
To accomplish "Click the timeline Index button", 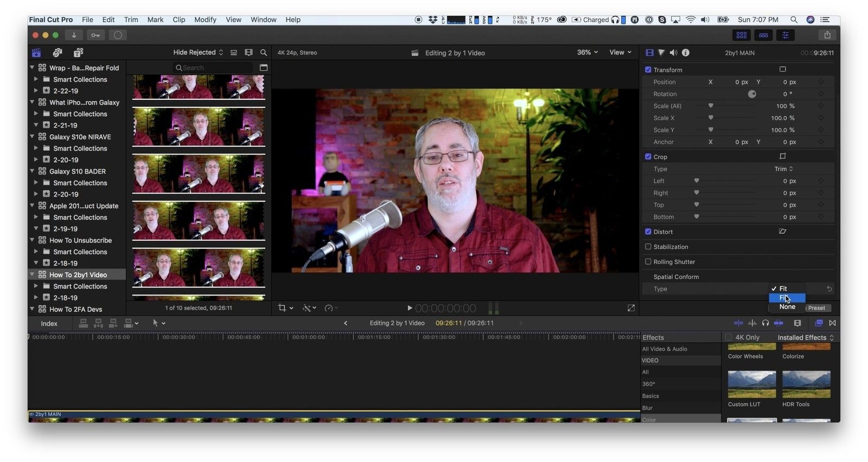I will [49, 323].
